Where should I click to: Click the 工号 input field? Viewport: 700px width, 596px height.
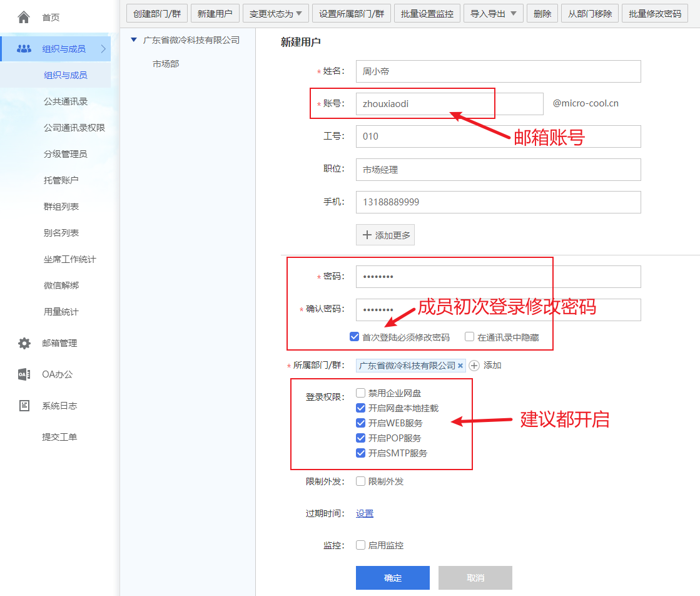coord(498,136)
